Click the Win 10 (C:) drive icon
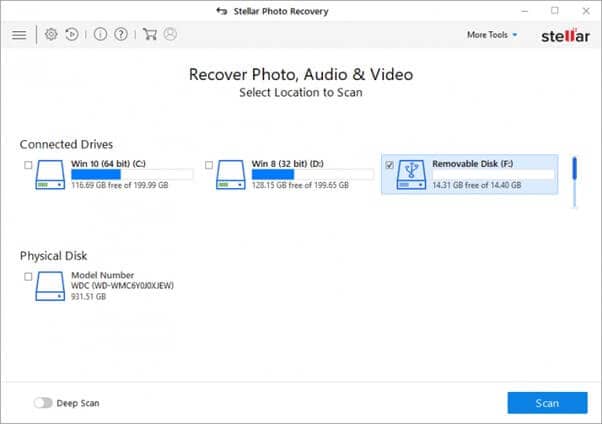 [x=50, y=175]
